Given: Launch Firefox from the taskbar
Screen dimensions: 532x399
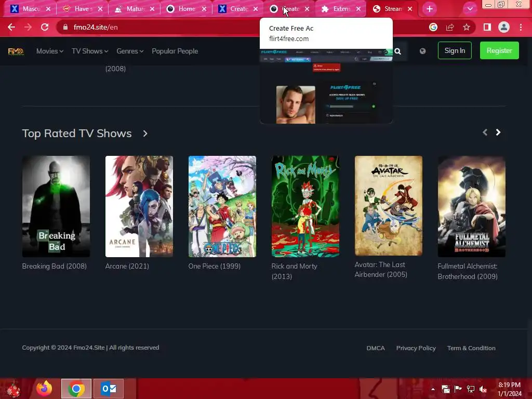Looking at the screenshot, I should 45,389.
